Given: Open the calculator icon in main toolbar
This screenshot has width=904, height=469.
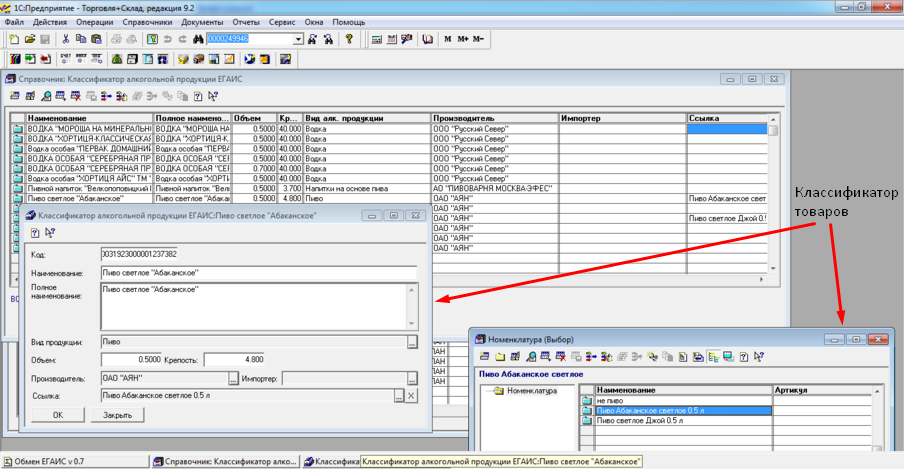Looking at the screenshot, I should tap(376, 39).
